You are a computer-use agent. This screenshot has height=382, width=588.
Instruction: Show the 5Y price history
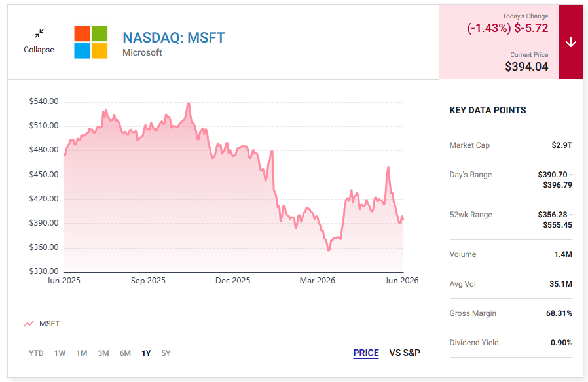click(x=166, y=353)
